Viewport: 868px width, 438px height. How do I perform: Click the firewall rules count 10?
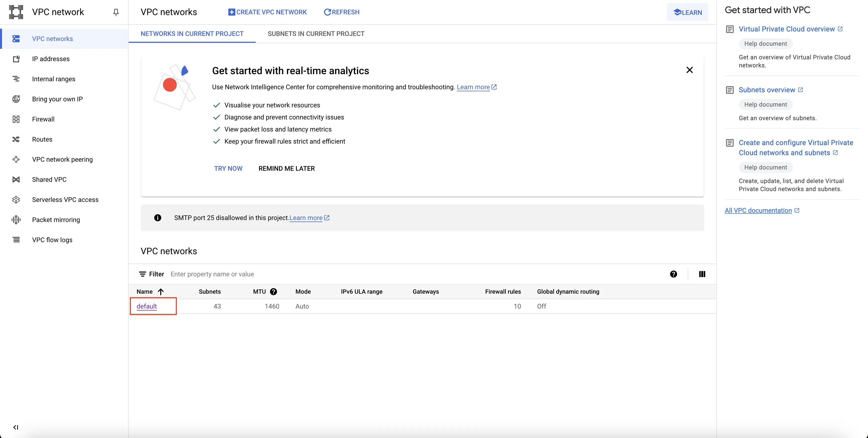click(x=517, y=306)
